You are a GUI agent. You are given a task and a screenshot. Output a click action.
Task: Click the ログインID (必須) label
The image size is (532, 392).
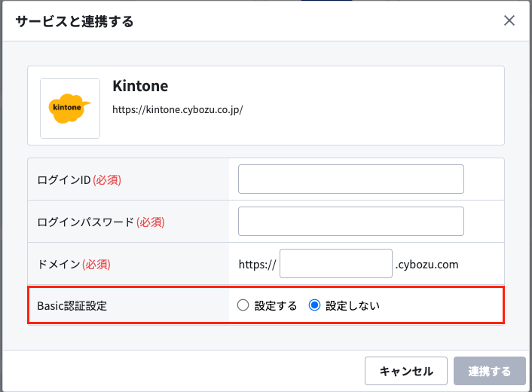pyautogui.click(x=79, y=180)
